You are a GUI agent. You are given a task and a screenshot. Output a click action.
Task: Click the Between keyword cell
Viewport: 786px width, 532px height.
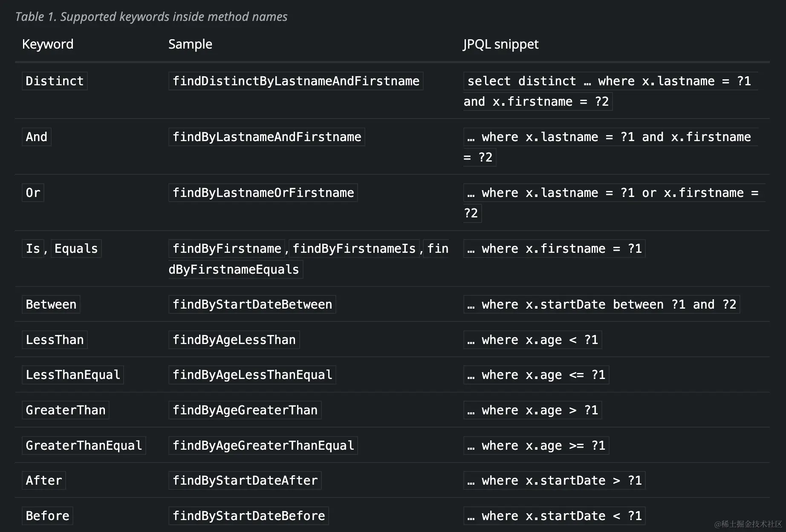point(51,304)
